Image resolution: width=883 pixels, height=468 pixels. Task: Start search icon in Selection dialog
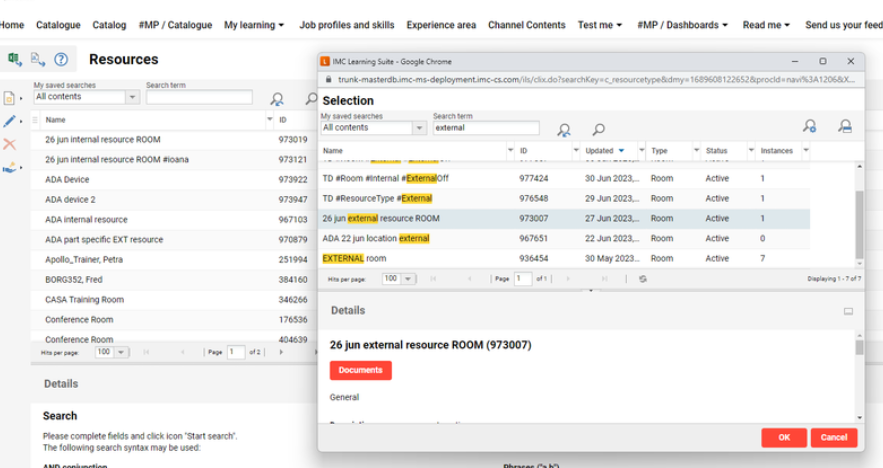tap(564, 130)
